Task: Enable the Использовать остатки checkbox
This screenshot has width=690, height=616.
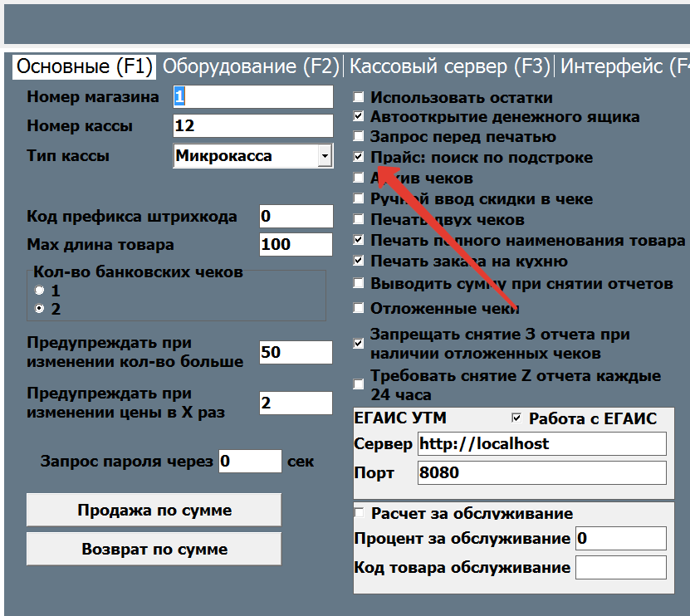Action: click(359, 97)
